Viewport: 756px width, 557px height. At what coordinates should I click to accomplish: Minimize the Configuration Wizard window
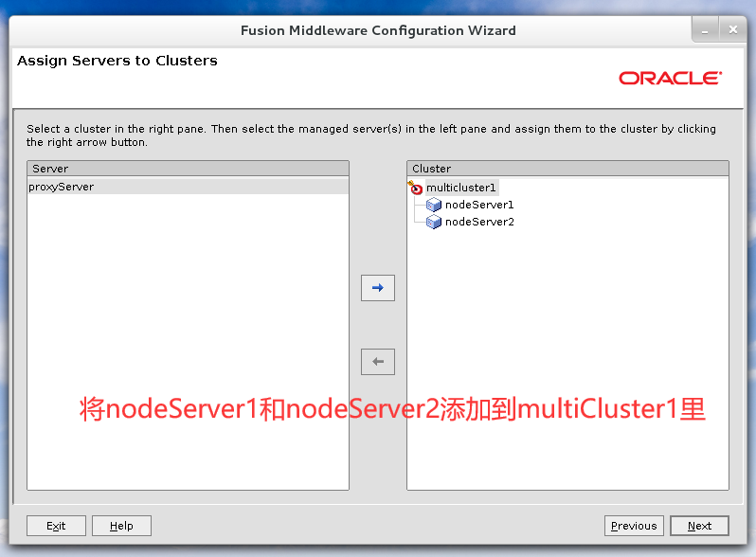(705, 30)
